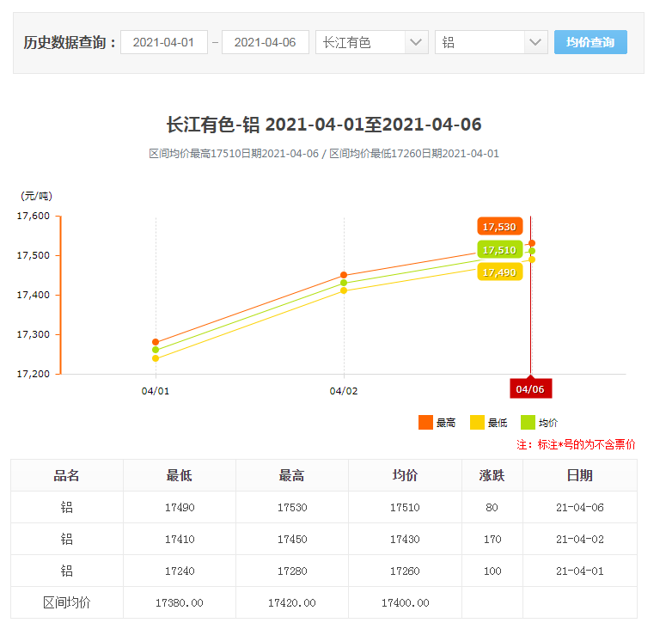The width and height of the screenshot is (672, 629).
Task: Click the 历史数据查询 label
Action: [x=70, y=42]
